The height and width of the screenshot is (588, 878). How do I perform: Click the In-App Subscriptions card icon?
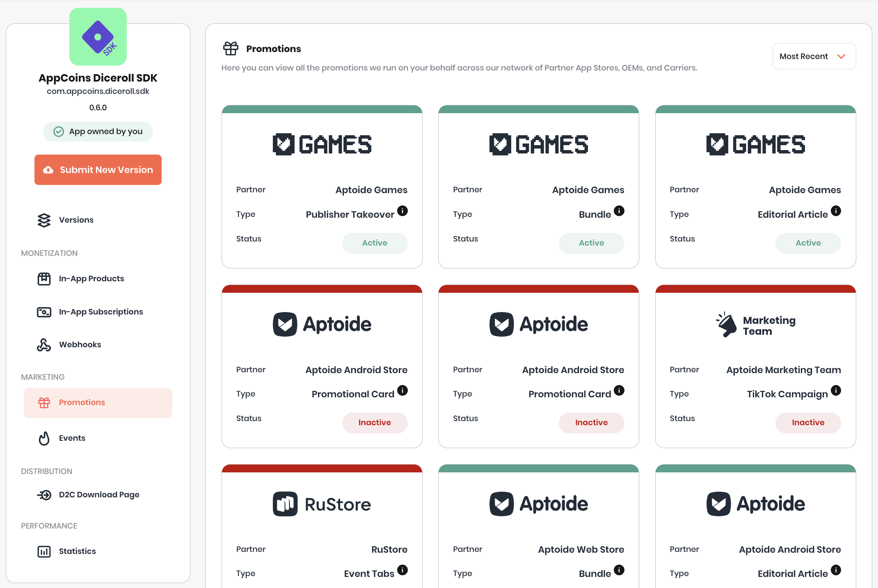pos(44,312)
